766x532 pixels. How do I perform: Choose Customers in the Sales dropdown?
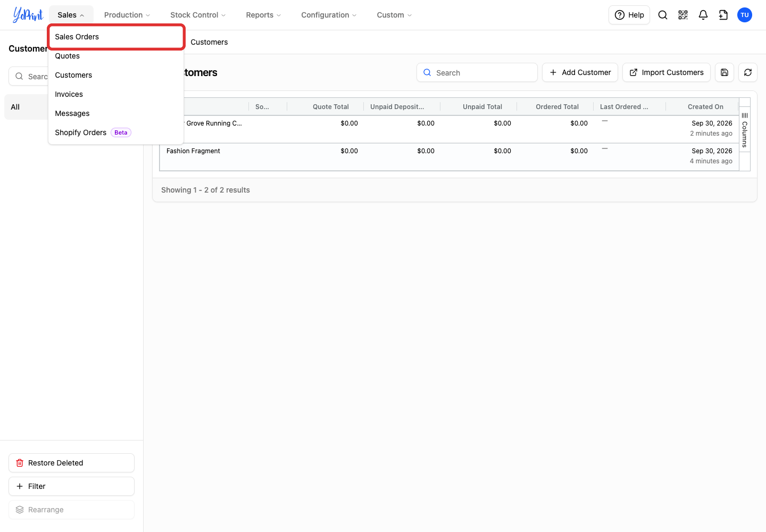pyautogui.click(x=116, y=75)
